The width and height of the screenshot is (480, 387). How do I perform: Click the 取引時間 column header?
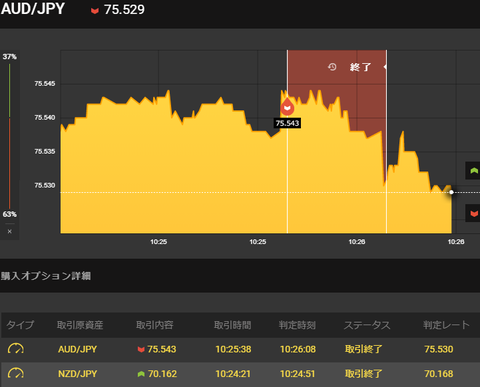tap(233, 325)
